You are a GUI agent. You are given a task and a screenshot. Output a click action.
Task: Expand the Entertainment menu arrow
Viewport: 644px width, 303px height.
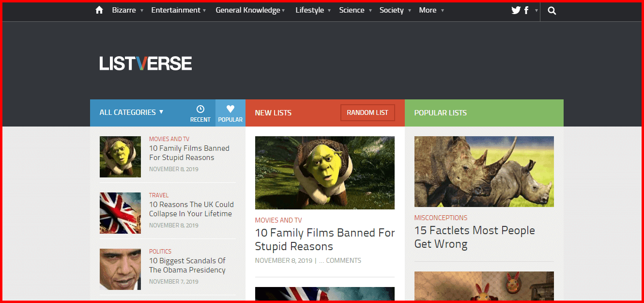[x=204, y=11]
